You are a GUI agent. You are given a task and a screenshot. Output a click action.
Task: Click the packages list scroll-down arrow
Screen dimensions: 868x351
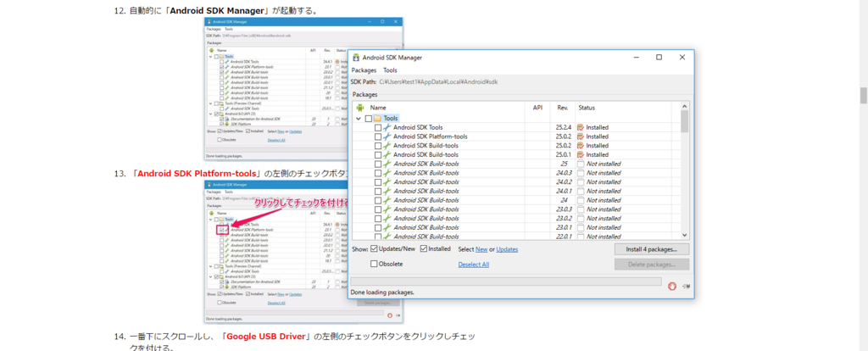(685, 235)
